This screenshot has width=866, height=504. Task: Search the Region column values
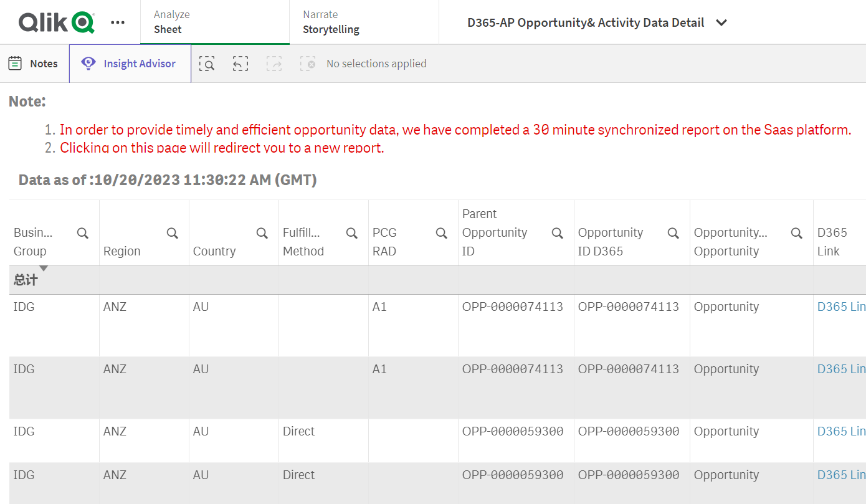pyautogui.click(x=172, y=233)
